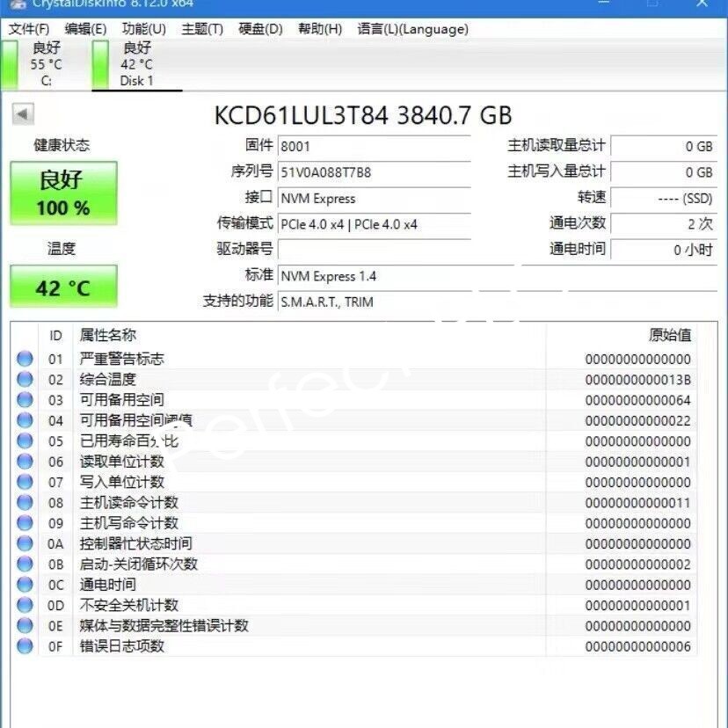Click the 转速 value ---- (SSD)
Viewport: 728px width, 728px height.
coord(664,199)
